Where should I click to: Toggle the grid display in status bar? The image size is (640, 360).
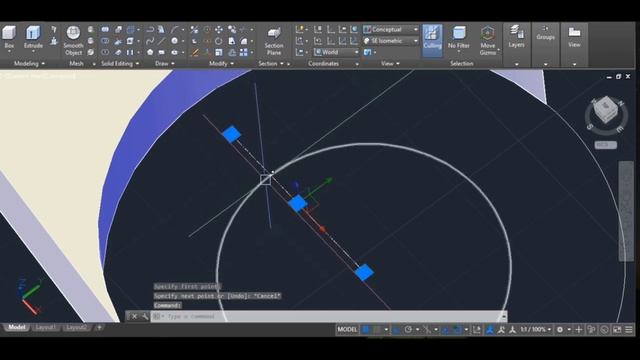coord(366,329)
